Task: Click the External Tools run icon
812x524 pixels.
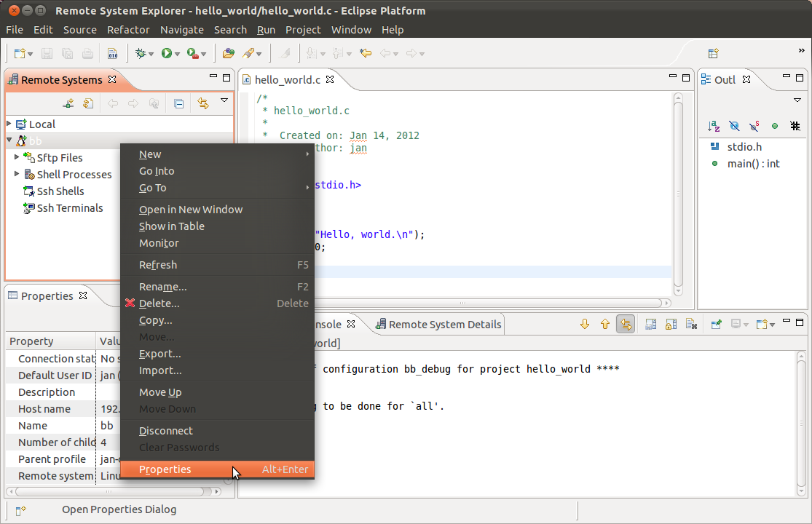Action: 193,53
